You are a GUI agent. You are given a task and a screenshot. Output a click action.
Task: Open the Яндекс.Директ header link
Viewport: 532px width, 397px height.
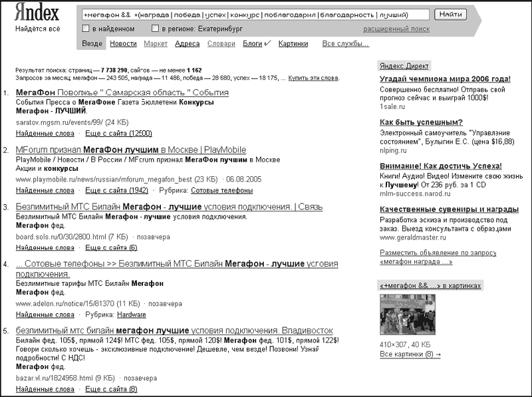click(x=404, y=66)
